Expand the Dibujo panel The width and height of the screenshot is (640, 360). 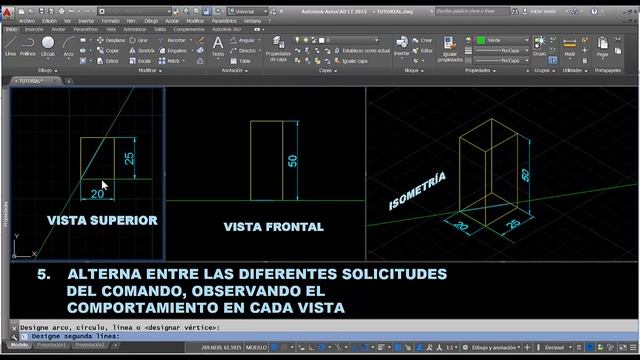point(47,71)
